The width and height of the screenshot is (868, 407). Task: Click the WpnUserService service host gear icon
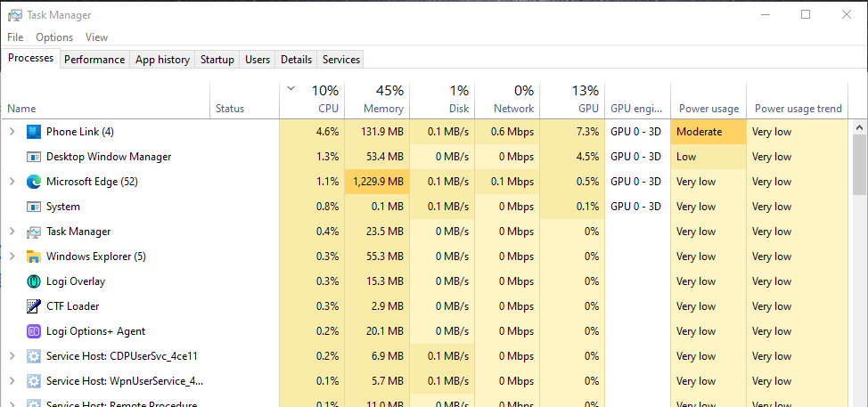[34, 381]
